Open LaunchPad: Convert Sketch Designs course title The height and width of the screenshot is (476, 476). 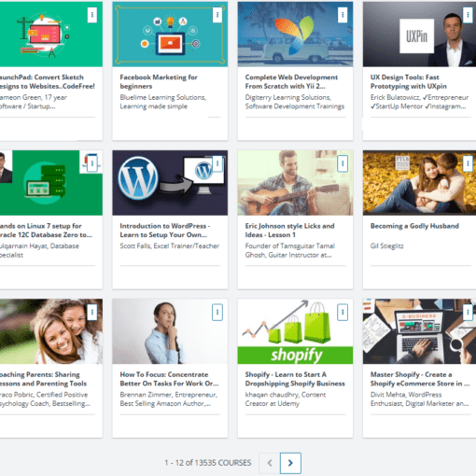[x=48, y=81]
